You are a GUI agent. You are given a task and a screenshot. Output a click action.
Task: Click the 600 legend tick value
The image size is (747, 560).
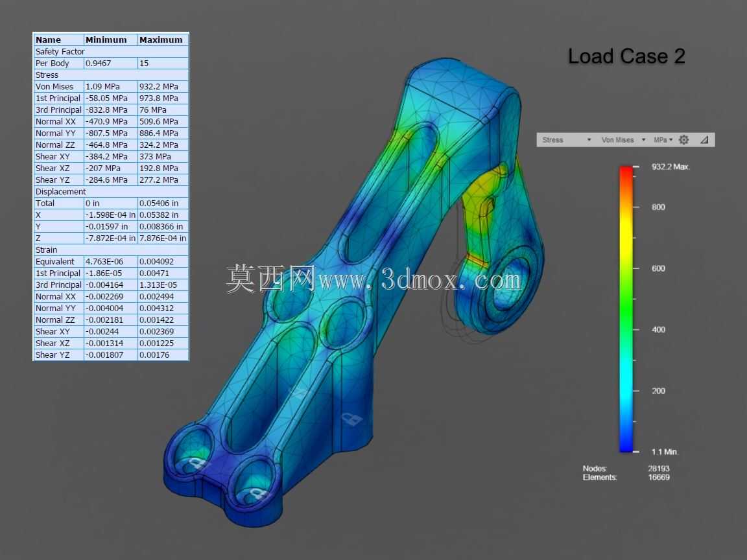[x=658, y=268]
